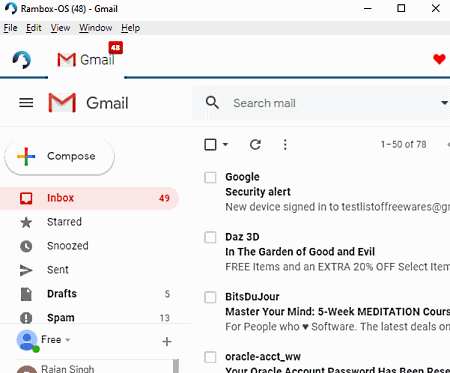
Task: Click the oracle-acct_ww sender name
Action: click(x=263, y=357)
